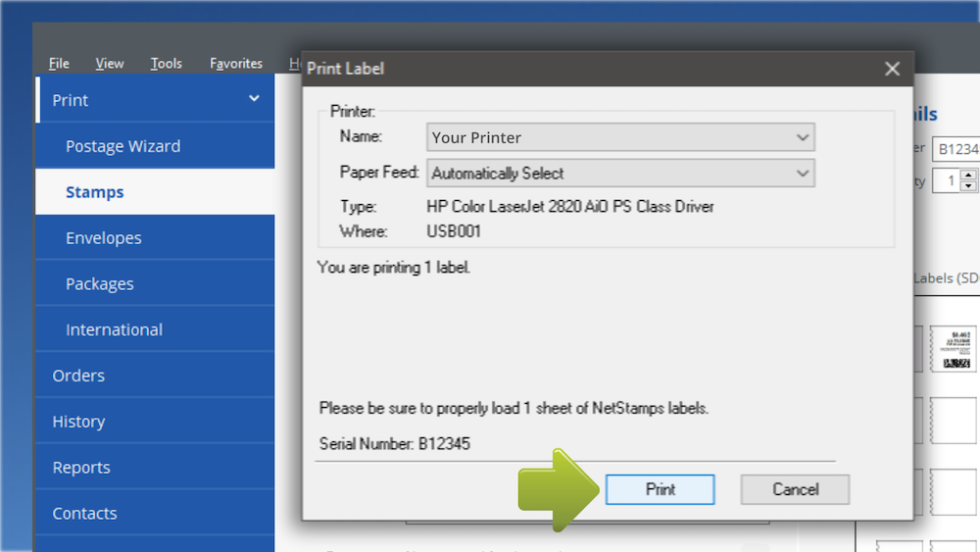Screen dimensions: 980x552
Task: Open the Tools menu
Action: 166,64
